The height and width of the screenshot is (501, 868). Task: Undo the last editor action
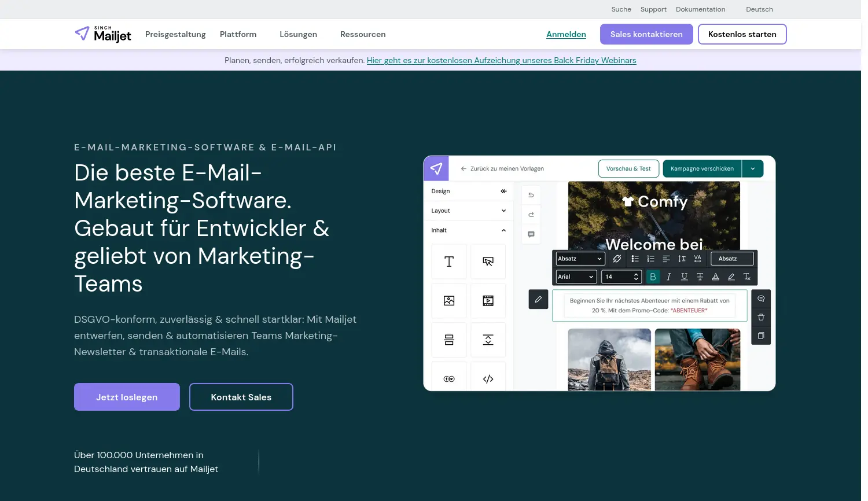pyautogui.click(x=531, y=195)
